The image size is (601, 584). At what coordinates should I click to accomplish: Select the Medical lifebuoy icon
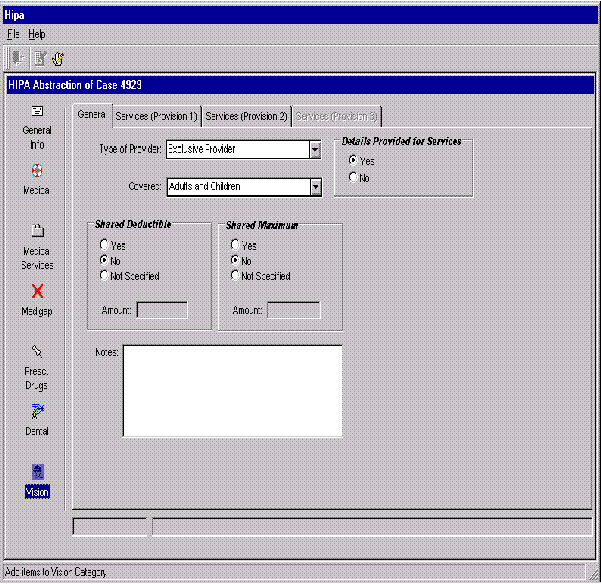click(x=37, y=170)
